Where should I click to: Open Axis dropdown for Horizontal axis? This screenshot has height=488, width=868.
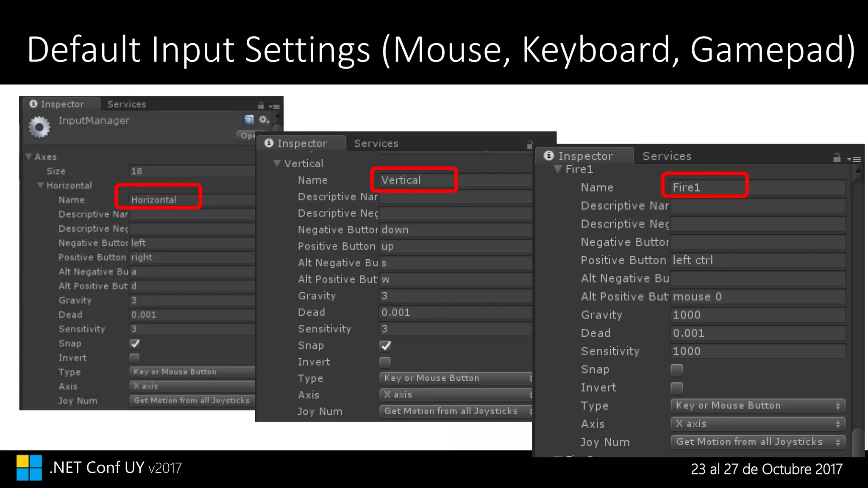pyautogui.click(x=192, y=386)
